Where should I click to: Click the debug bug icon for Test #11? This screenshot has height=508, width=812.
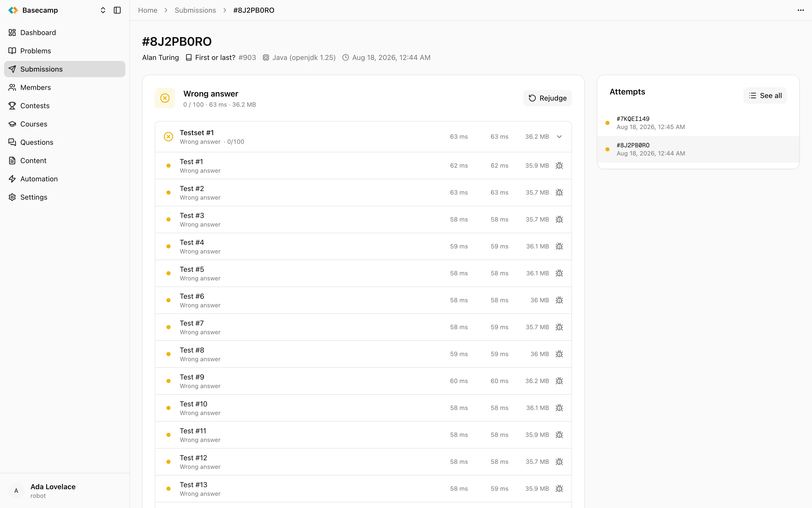[x=559, y=435]
